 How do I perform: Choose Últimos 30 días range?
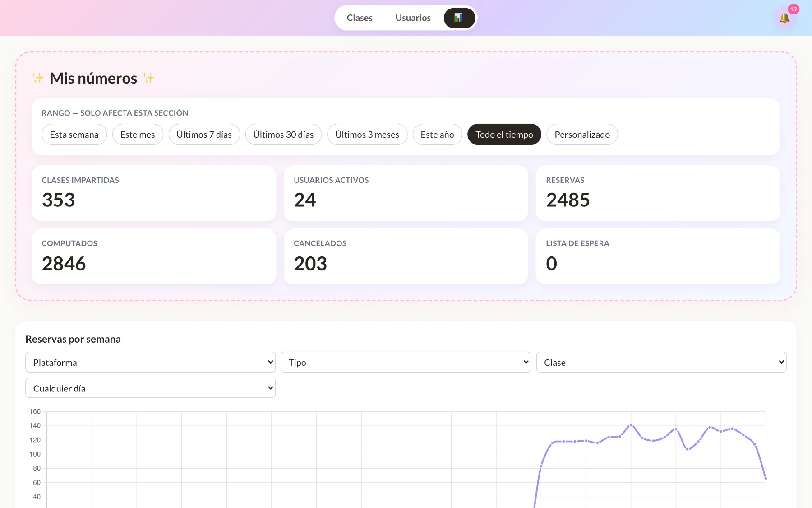[x=283, y=135]
